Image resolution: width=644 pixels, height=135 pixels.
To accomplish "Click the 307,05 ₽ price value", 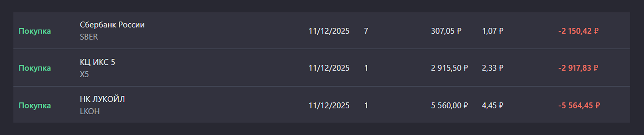I will pyautogui.click(x=446, y=31).
